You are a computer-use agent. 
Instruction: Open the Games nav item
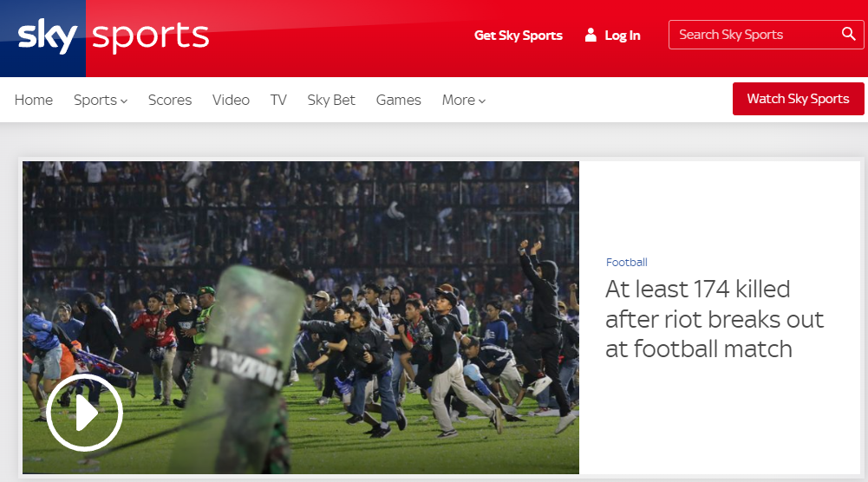tap(398, 100)
